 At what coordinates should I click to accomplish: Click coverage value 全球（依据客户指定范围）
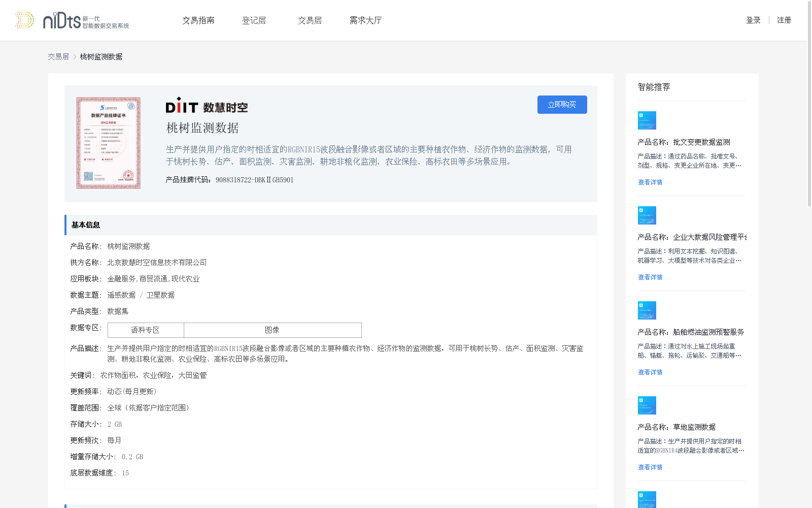tap(148, 408)
